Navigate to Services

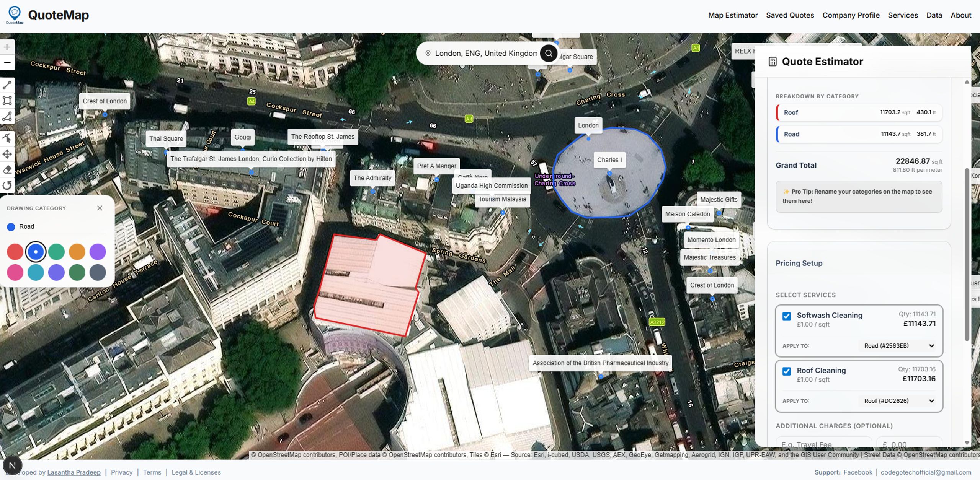tap(903, 15)
